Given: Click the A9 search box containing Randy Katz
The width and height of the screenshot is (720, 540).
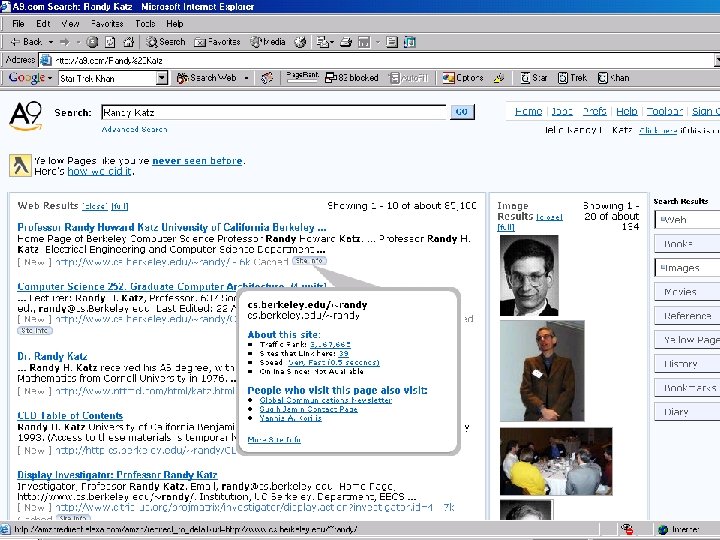Looking at the screenshot, I should 273,112.
